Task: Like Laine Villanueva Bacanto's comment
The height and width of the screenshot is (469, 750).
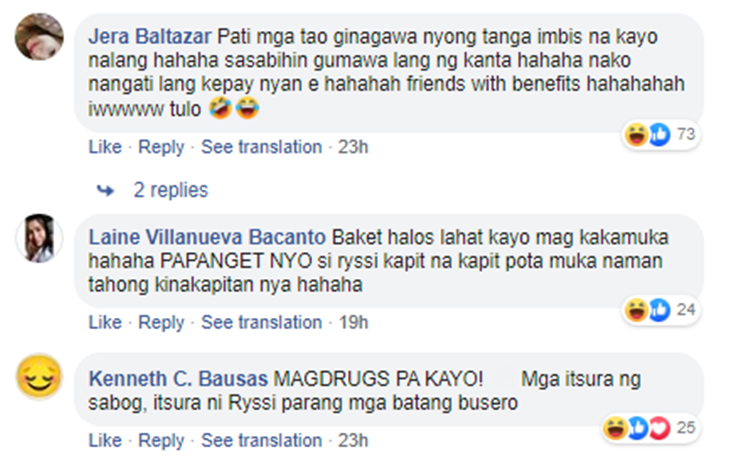Action: tap(105, 322)
